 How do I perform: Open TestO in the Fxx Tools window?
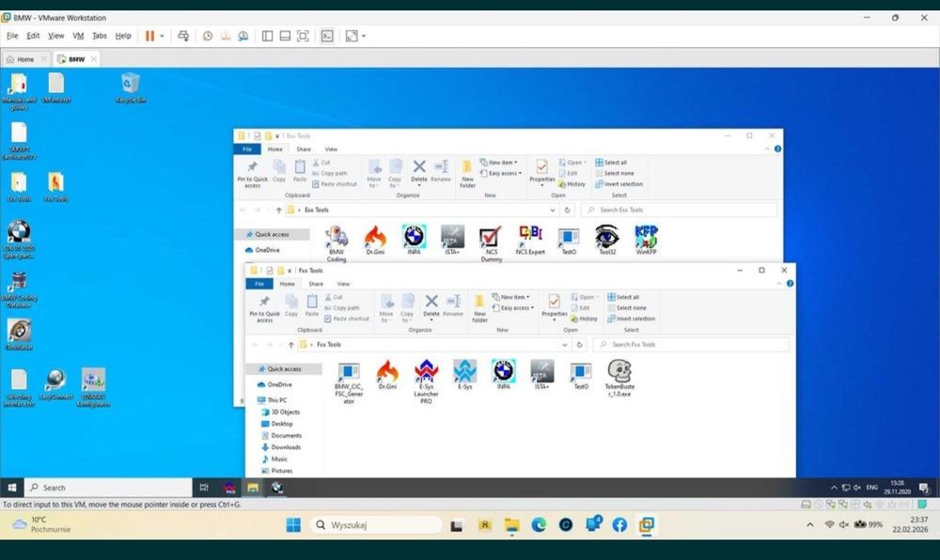pyautogui.click(x=581, y=375)
